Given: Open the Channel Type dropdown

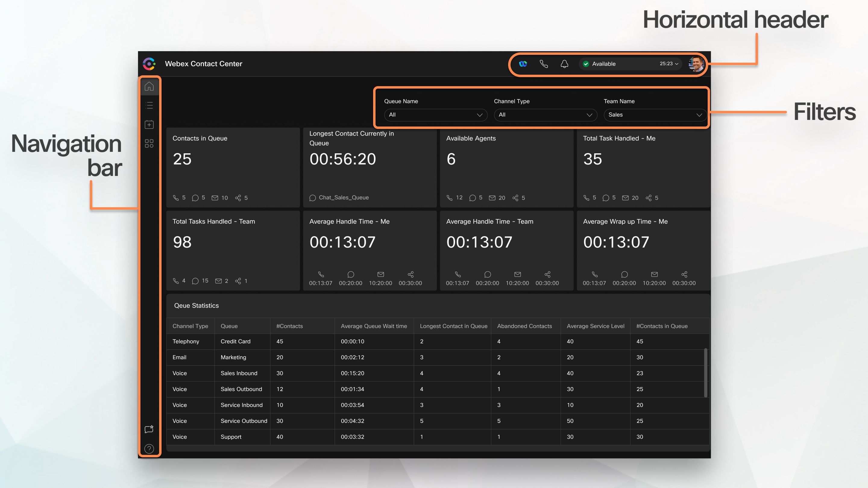Looking at the screenshot, I should coord(545,115).
